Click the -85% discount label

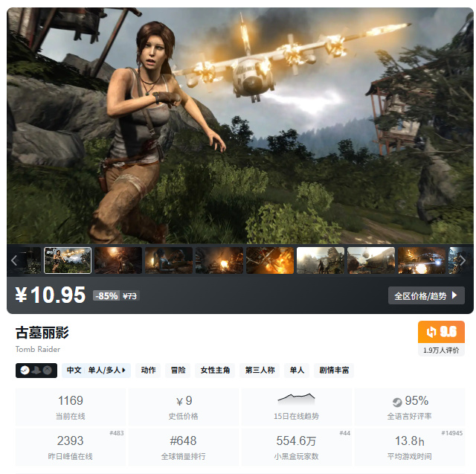pos(106,295)
